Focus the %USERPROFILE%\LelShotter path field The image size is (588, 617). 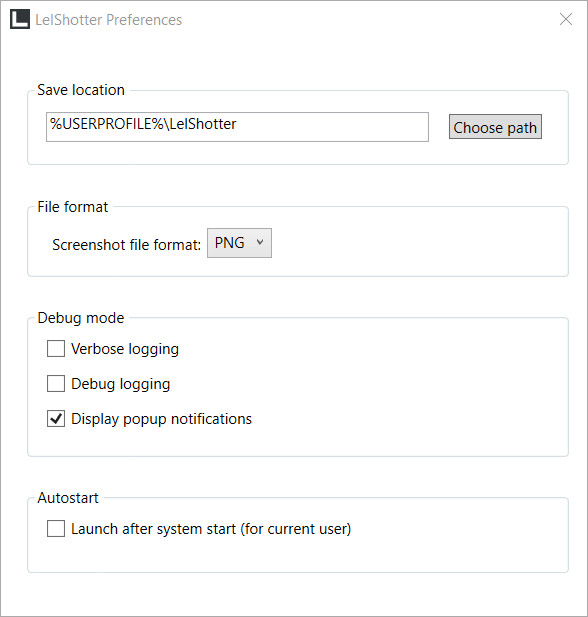(x=237, y=127)
